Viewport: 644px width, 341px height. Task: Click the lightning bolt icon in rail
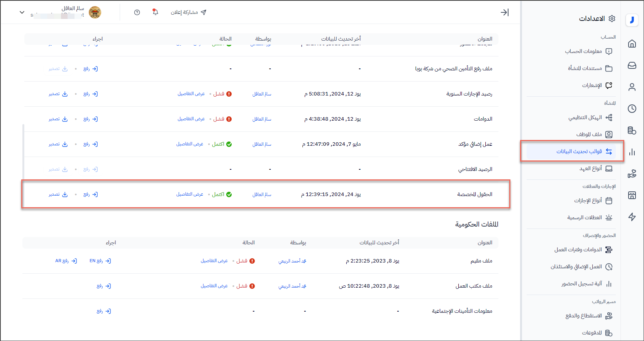pos(632,217)
